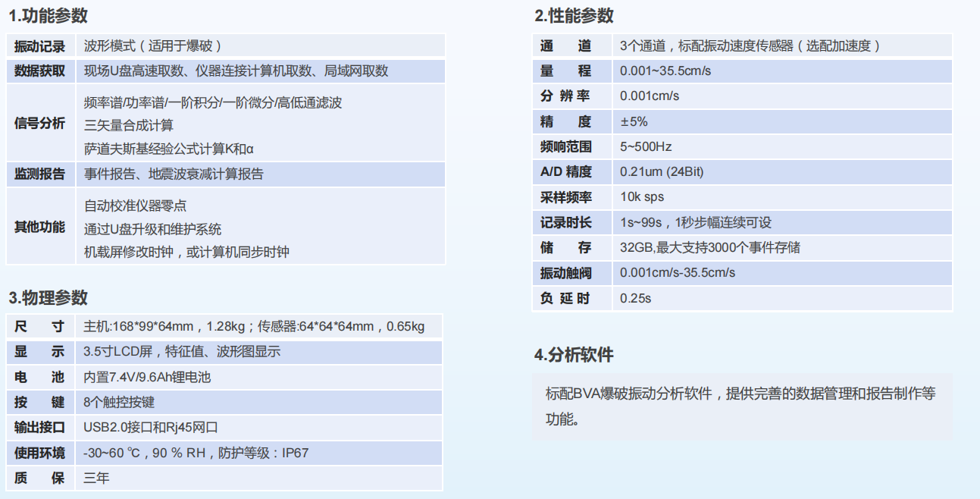The image size is (980, 499).
Task: Select the 振动记录 row label
Action: coord(39,46)
